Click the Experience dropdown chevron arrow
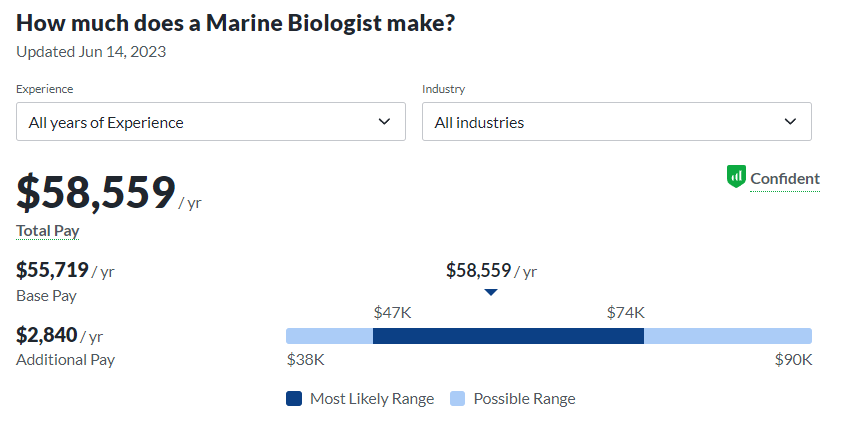This screenshot has height=423, width=850. (x=384, y=122)
